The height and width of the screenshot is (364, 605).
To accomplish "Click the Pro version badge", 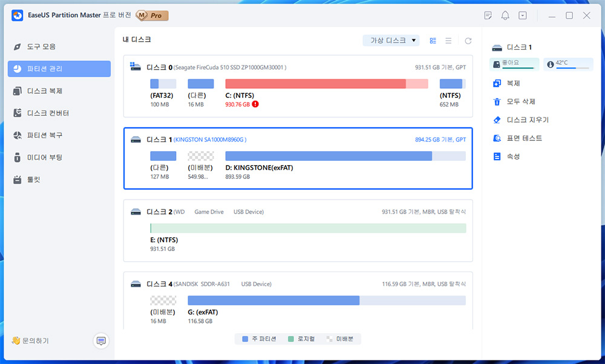I will tap(152, 16).
